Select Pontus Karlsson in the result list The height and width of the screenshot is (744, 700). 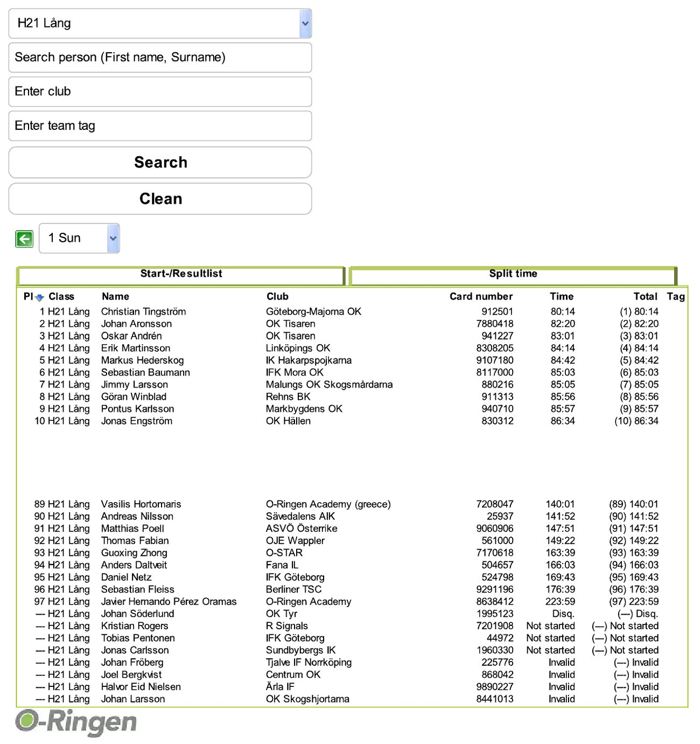point(137,409)
